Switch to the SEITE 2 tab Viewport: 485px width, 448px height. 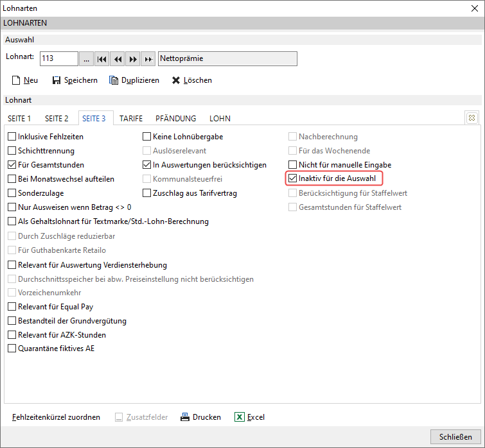(57, 119)
